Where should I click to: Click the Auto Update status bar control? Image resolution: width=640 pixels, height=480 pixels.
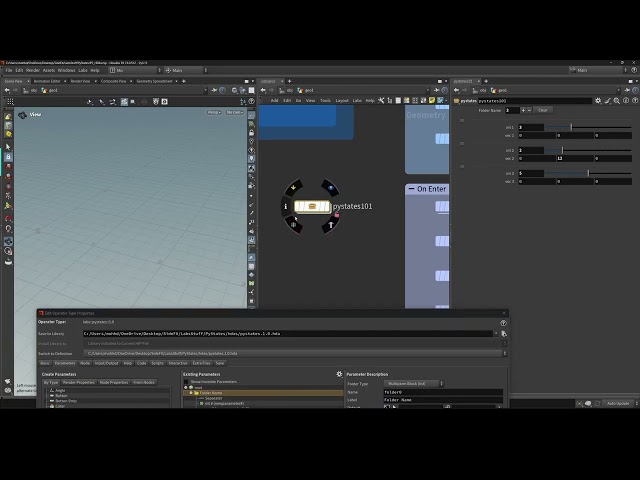point(617,403)
